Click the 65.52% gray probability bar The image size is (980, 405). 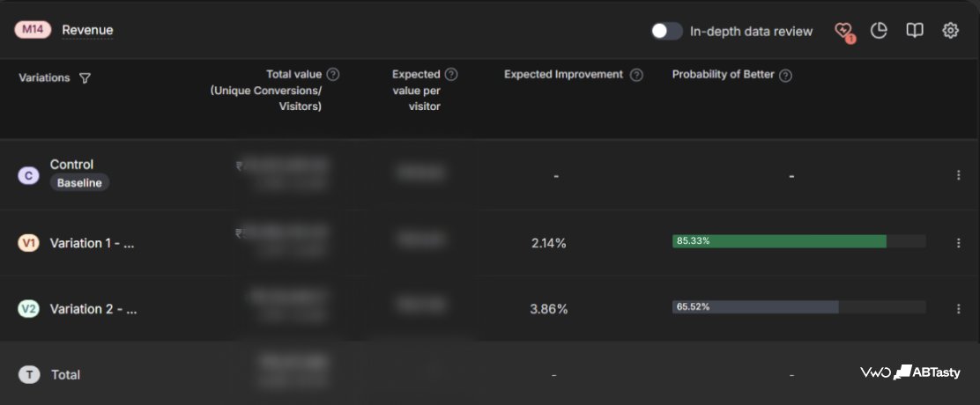coord(755,307)
